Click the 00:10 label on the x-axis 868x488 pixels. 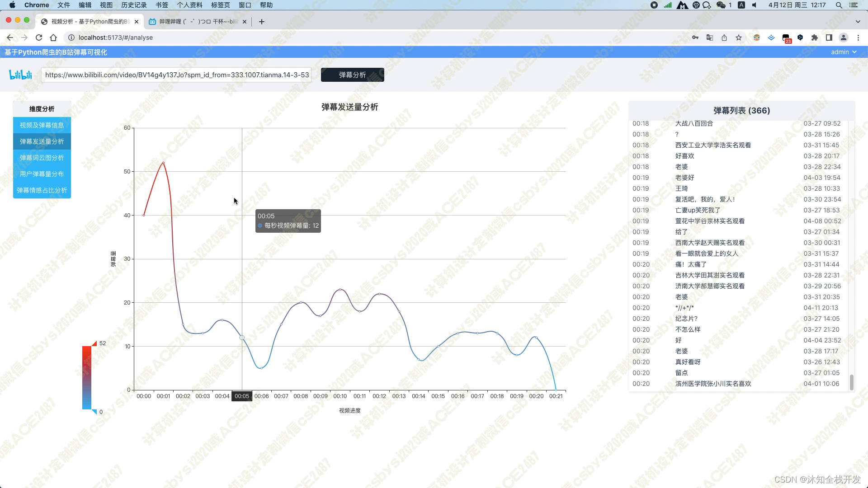point(340,396)
